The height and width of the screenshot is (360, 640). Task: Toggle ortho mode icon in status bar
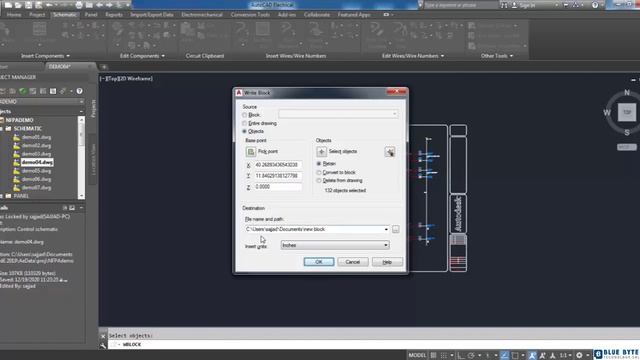pos(461,355)
